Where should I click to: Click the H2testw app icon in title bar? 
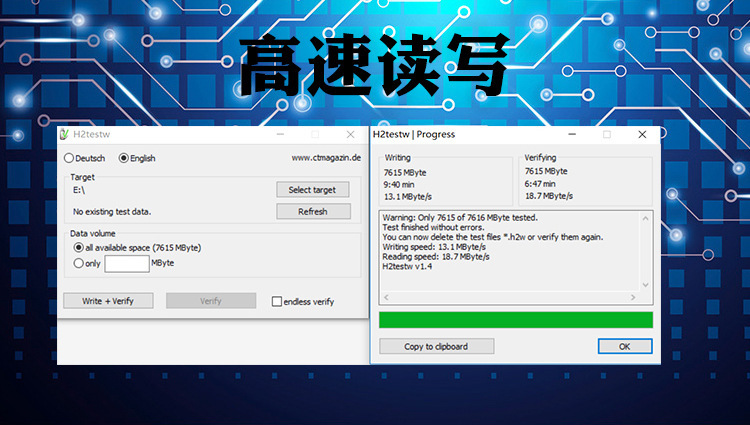[x=65, y=134]
